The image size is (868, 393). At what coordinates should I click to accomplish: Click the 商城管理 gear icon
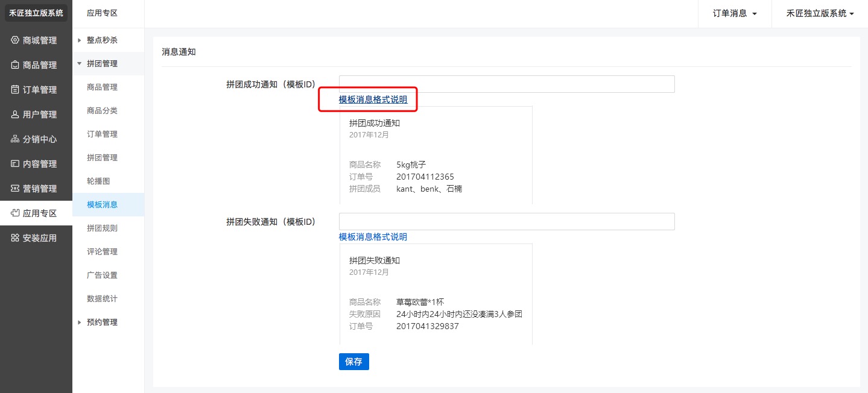click(x=15, y=40)
